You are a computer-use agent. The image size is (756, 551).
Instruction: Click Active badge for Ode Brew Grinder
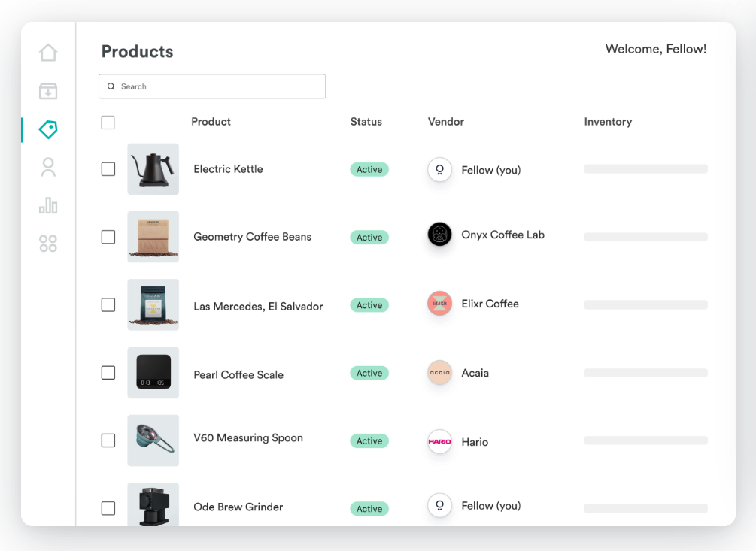click(369, 509)
